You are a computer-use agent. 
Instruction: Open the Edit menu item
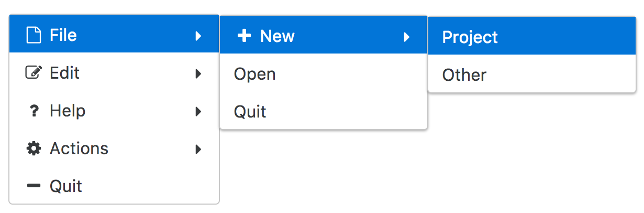pos(114,73)
